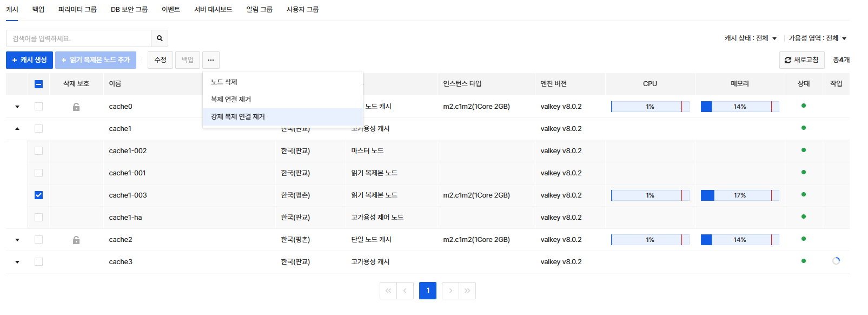Image resolution: width=868 pixels, height=315 pixels.
Task: Check the cache1-002 row checkbox
Action: pyautogui.click(x=38, y=151)
